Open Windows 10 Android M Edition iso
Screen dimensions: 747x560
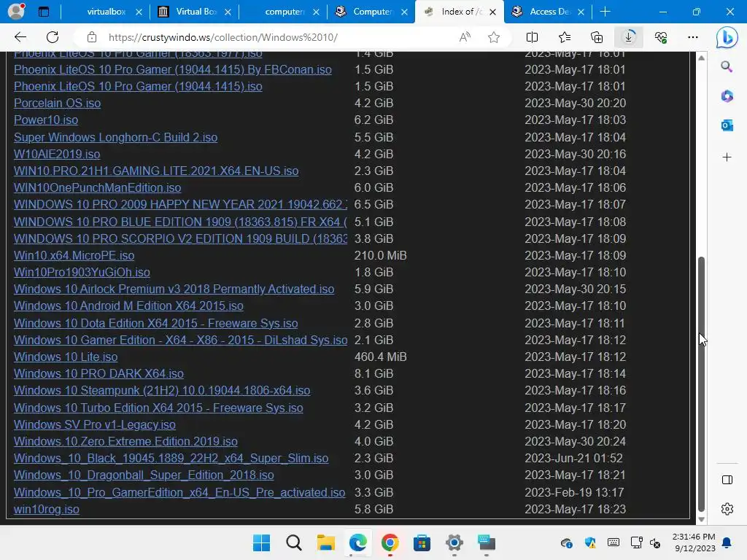pos(128,306)
